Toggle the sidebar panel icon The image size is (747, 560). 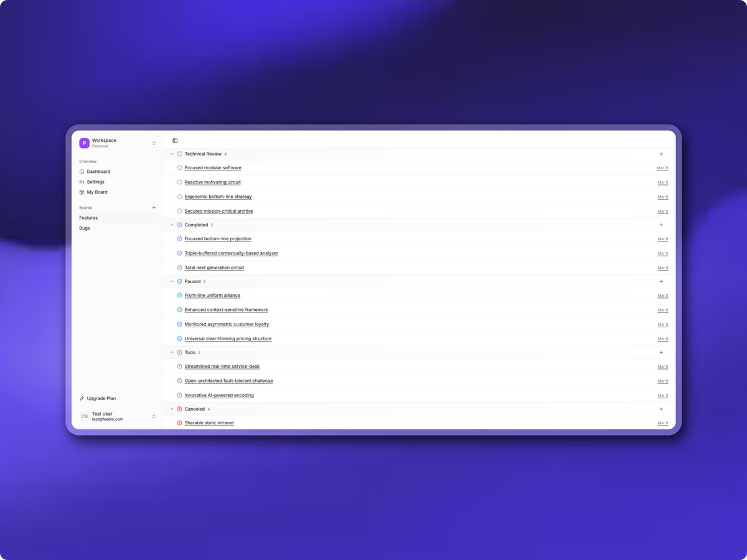pyautogui.click(x=175, y=141)
